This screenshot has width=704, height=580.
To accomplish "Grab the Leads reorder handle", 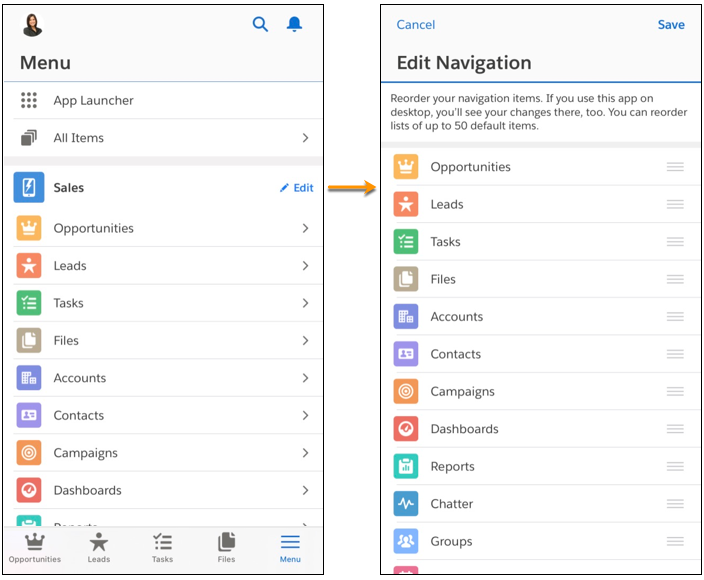I will click(675, 204).
